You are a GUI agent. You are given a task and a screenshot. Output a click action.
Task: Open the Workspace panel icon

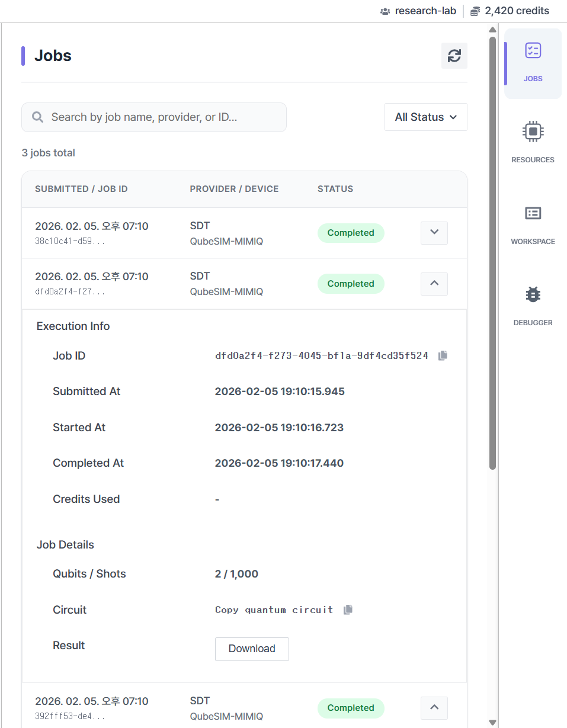[533, 213]
